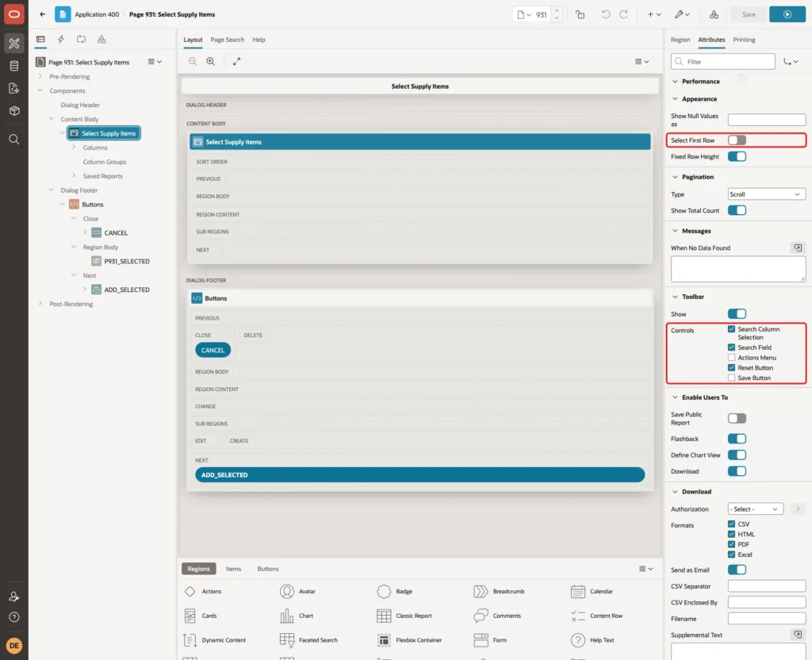Viewport: 812px width, 660px height.
Task: Toggle the Toolbar Show switch
Action: click(x=737, y=314)
